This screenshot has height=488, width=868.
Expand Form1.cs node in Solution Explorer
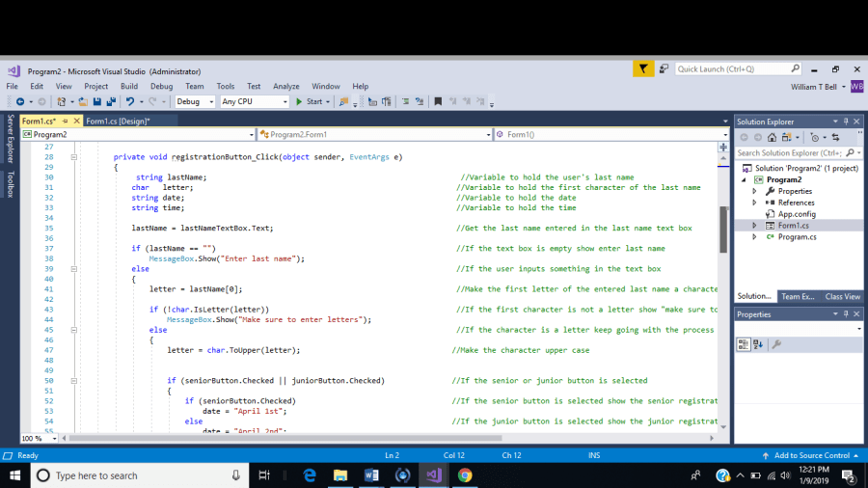(x=754, y=226)
